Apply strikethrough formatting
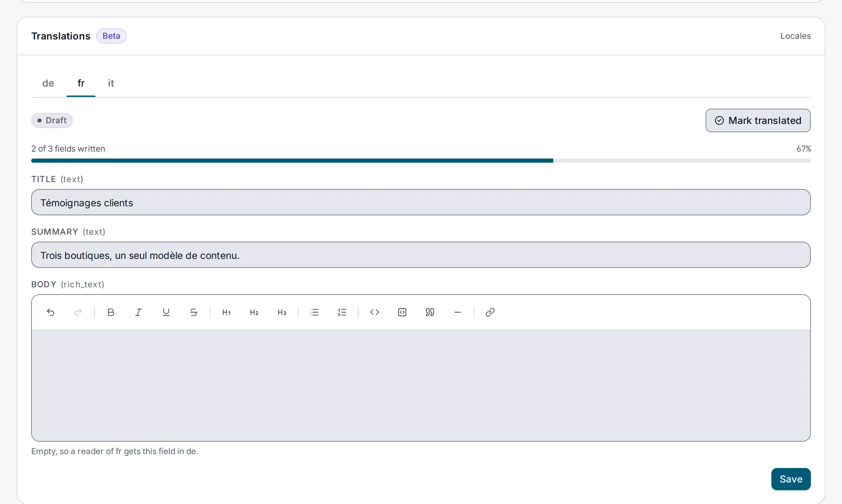This screenshot has width=842, height=504. (x=194, y=312)
